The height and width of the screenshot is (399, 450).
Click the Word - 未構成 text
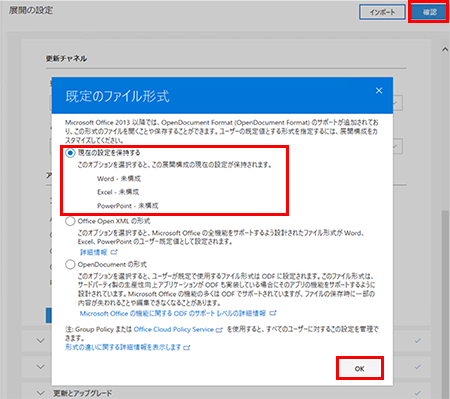[x=119, y=179]
